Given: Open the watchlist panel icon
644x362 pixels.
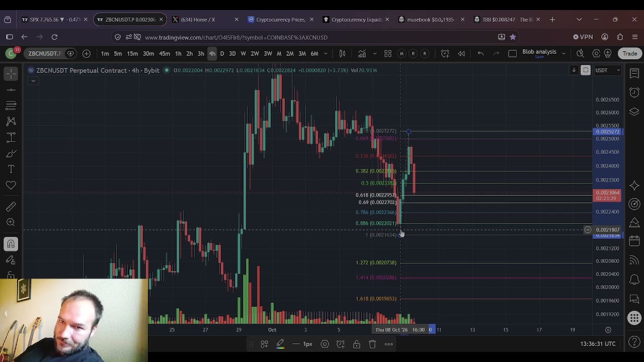Looking at the screenshot, I should pos(634,73).
